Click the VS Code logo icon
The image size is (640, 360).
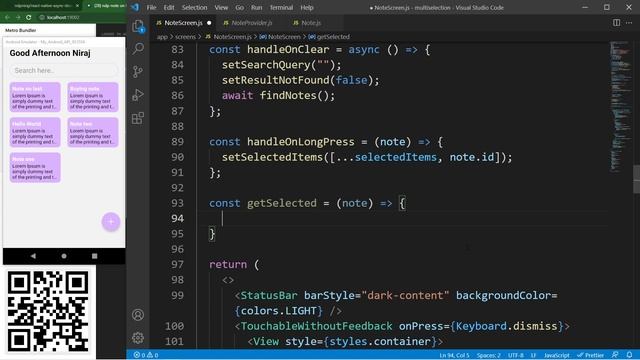135,7
